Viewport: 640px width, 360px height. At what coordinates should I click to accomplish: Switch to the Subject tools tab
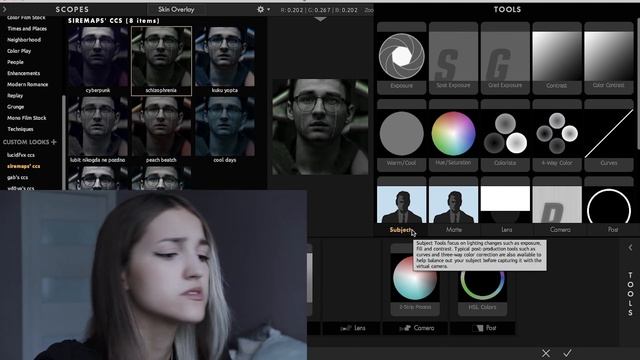pyautogui.click(x=401, y=230)
